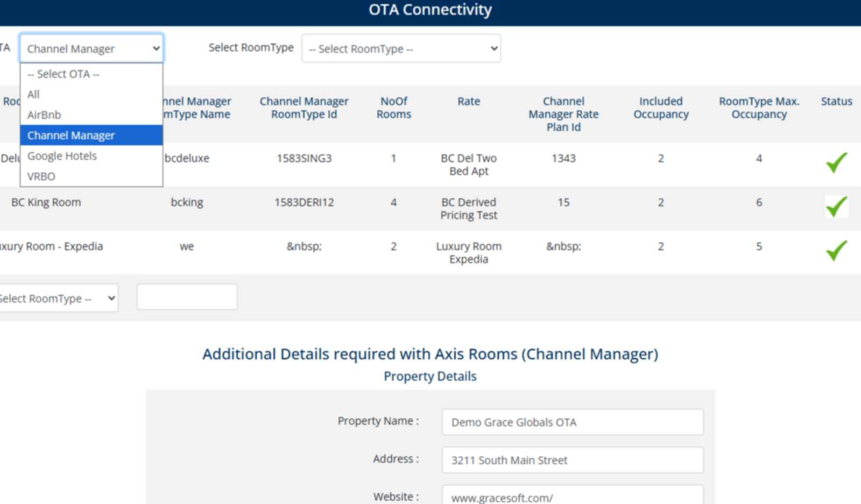Image resolution: width=861 pixels, height=504 pixels.
Task: Click the empty text box beside bottom RoomType dropdown
Action: pos(187,297)
